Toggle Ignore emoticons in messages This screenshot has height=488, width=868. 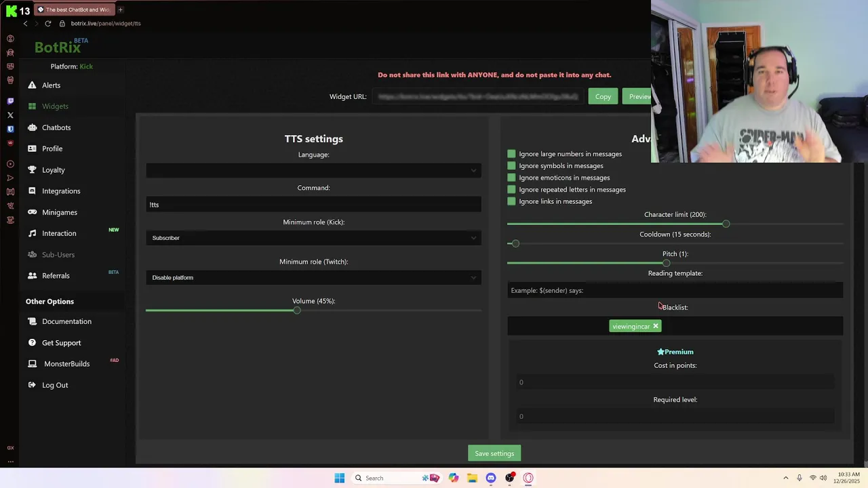[x=511, y=178]
